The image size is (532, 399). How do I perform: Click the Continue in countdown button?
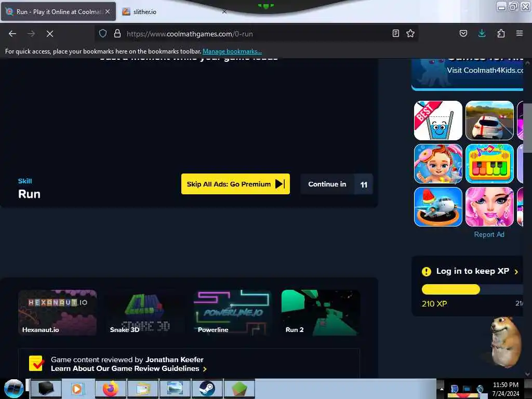coord(337,184)
